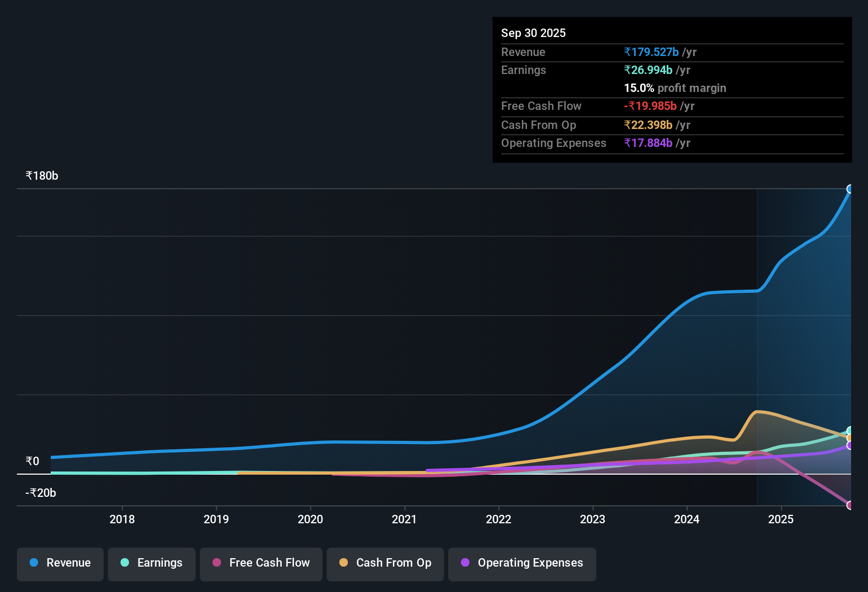Expand the Sep 30 2025 tooltip panel
Viewport: 868px width, 592px height.
533,33
